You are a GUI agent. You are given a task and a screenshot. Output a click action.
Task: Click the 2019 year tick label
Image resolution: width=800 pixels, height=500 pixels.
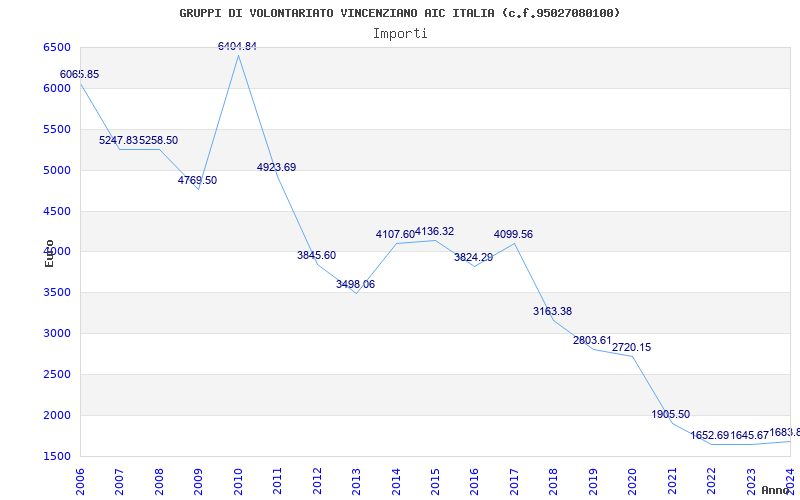(593, 482)
